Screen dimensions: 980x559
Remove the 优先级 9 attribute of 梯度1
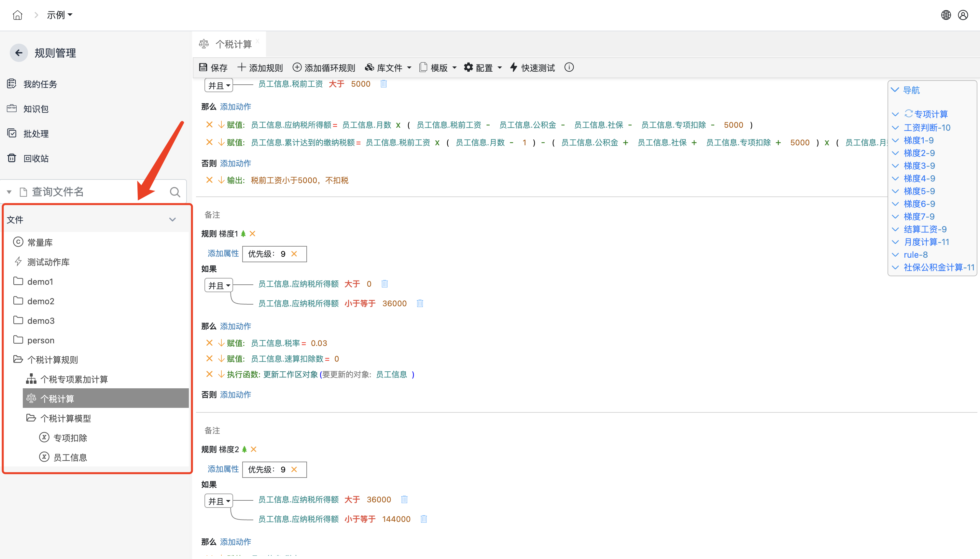(294, 254)
